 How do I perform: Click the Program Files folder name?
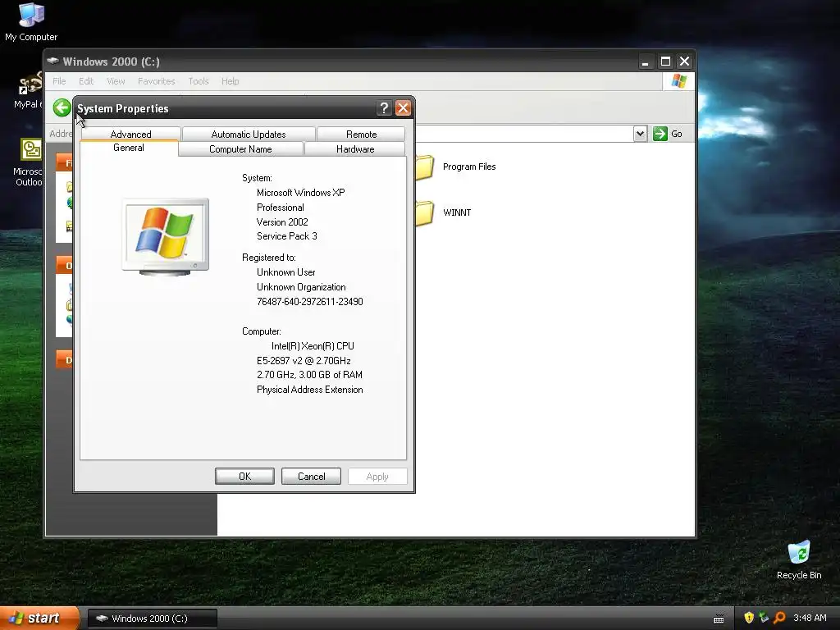469,167
